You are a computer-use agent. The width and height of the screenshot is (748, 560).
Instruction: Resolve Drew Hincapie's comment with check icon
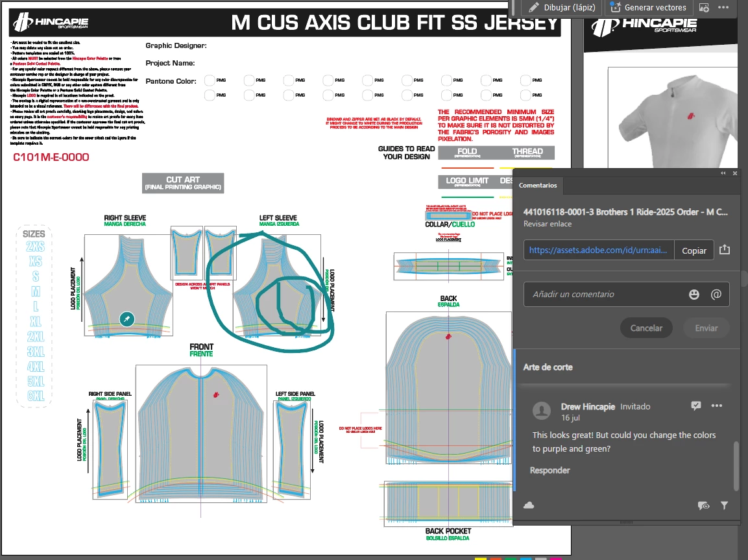pos(696,406)
